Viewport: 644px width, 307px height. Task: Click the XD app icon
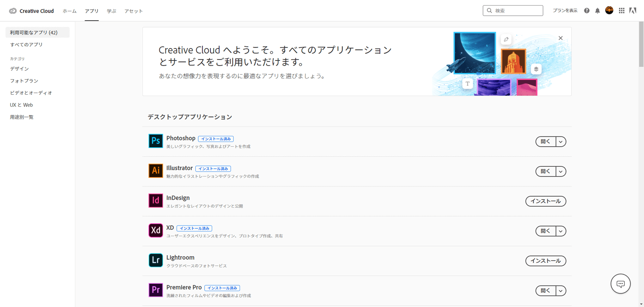pos(155,230)
